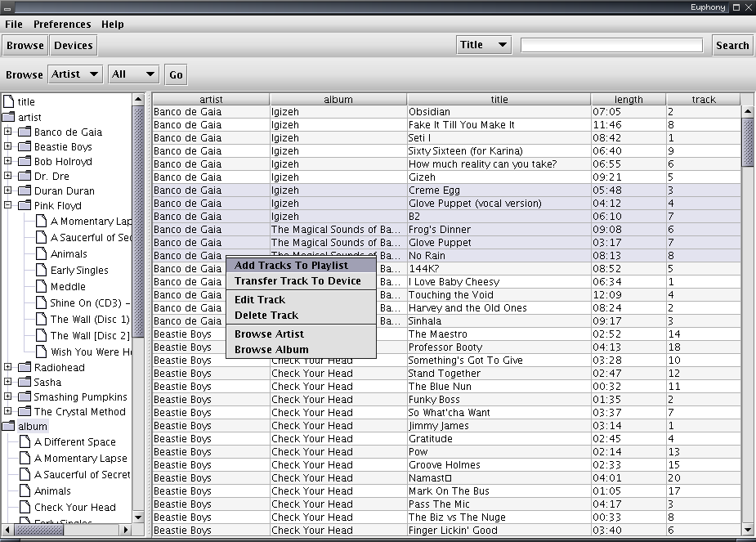Screen dimensions: 756x542
Task: Open the All filter dropdown
Action: pyautogui.click(x=133, y=74)
